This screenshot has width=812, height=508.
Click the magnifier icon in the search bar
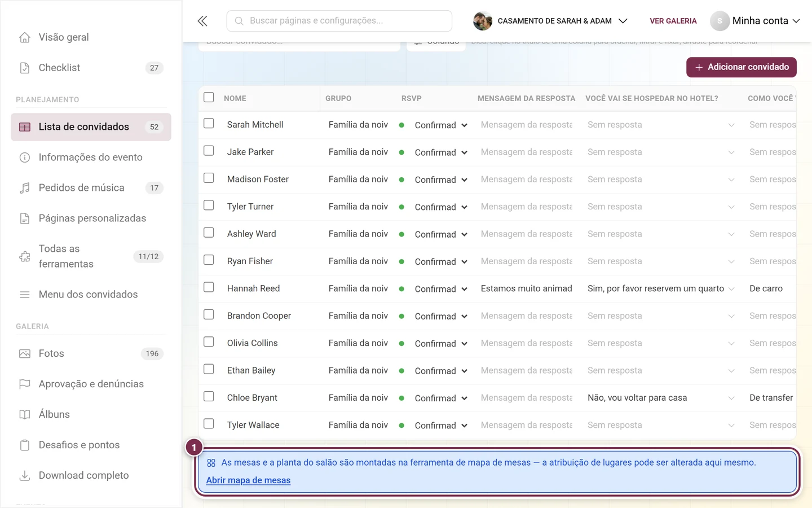click(239, 21)
